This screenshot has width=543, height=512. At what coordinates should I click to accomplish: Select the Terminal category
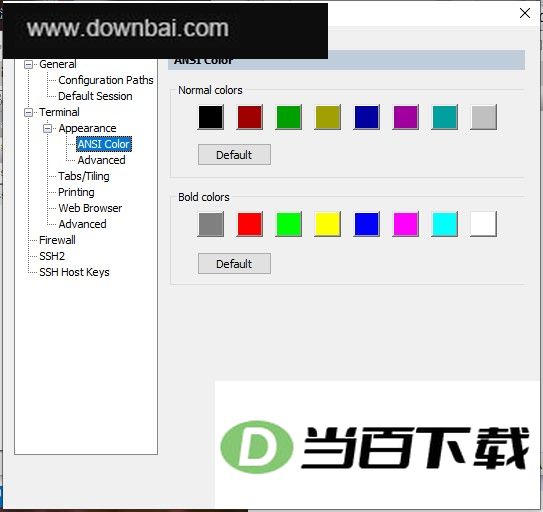point(59,112)
